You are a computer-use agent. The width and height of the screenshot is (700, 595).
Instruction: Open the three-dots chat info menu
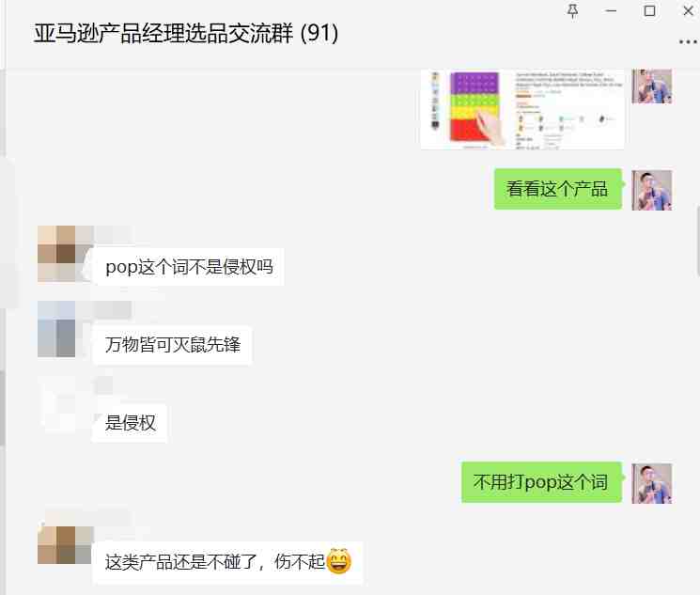pyautogui.click(x=688, y=42)
